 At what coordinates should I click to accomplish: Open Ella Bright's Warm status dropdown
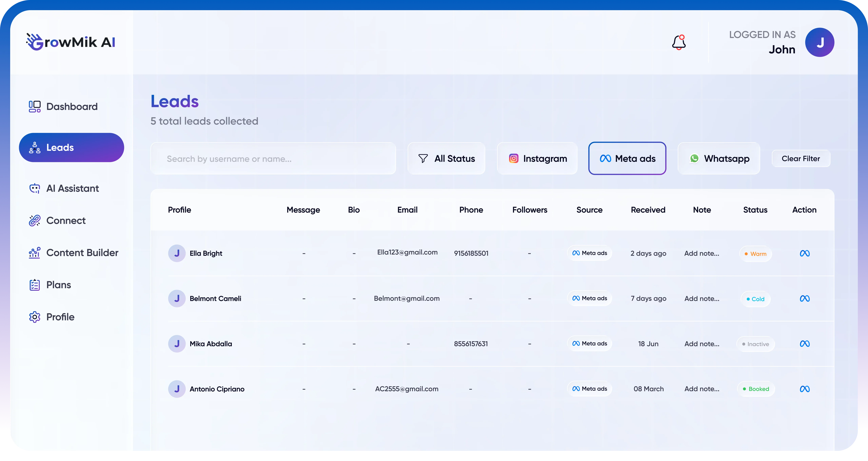[755, 254]
